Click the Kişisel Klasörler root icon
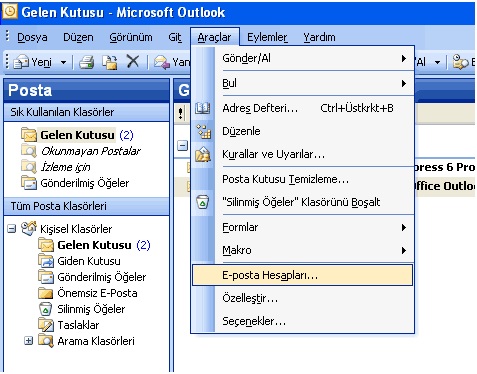This screenshot has height=374, width=477. [28, 228]
